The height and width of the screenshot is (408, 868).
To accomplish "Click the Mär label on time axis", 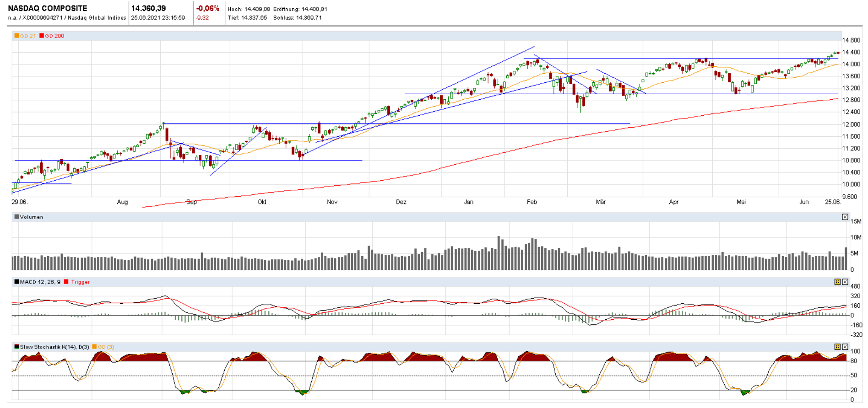I will (x=601, y=202).
